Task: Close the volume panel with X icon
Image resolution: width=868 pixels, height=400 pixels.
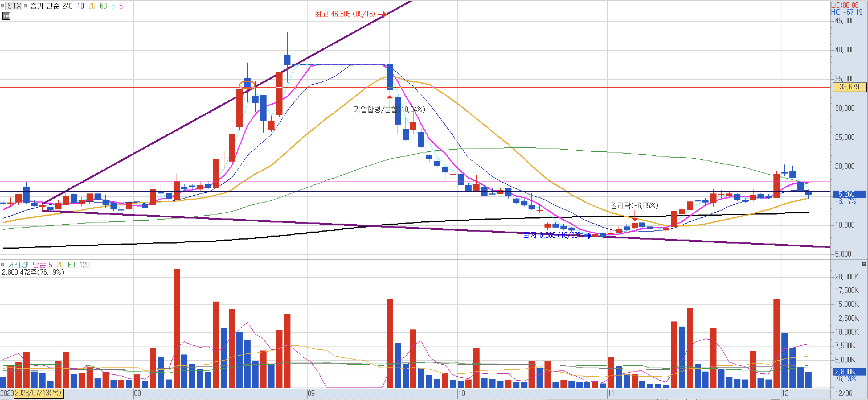Action: (864, 264)
